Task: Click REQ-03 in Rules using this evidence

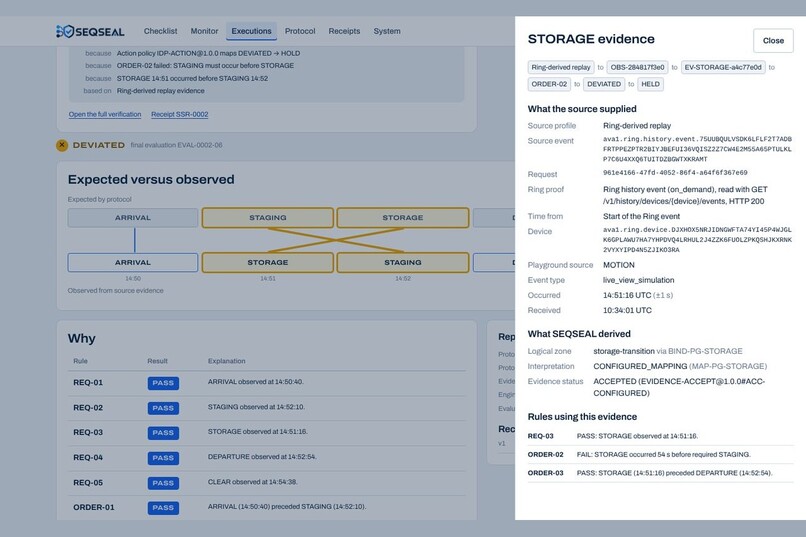Action: [661, 436]
